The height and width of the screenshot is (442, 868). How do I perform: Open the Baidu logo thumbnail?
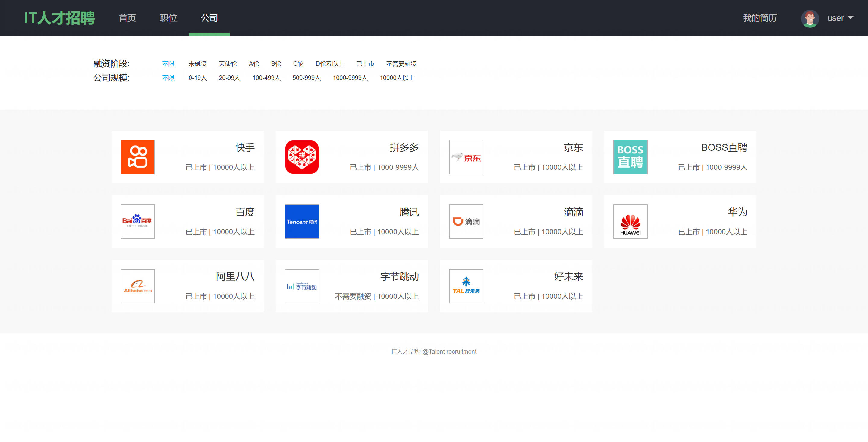tap(137, 222)
